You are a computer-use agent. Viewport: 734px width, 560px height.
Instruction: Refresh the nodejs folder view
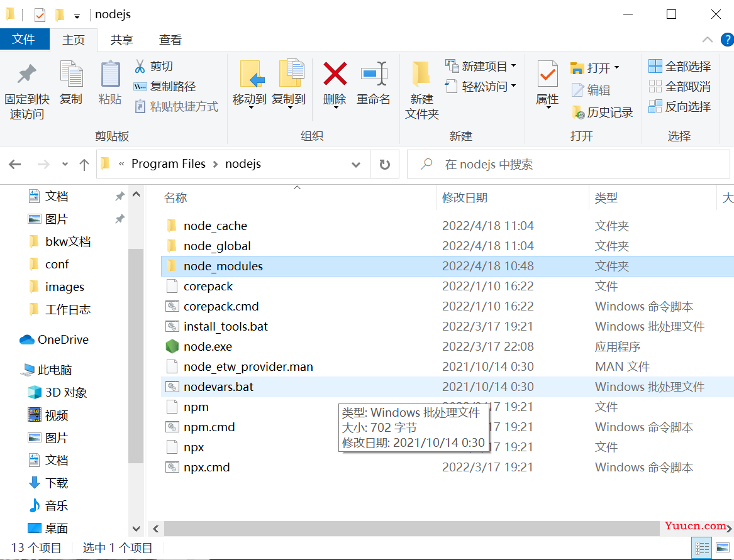[x=384, y=164]
